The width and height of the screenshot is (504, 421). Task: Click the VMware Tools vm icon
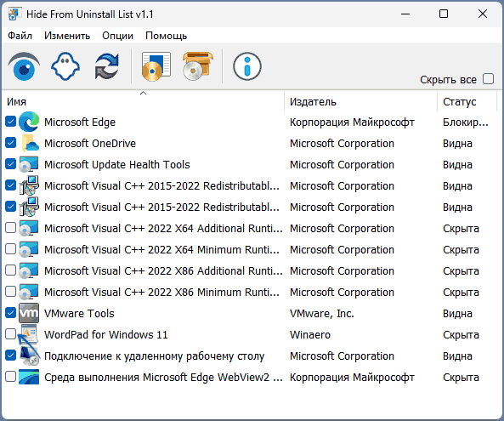(29, 313)
